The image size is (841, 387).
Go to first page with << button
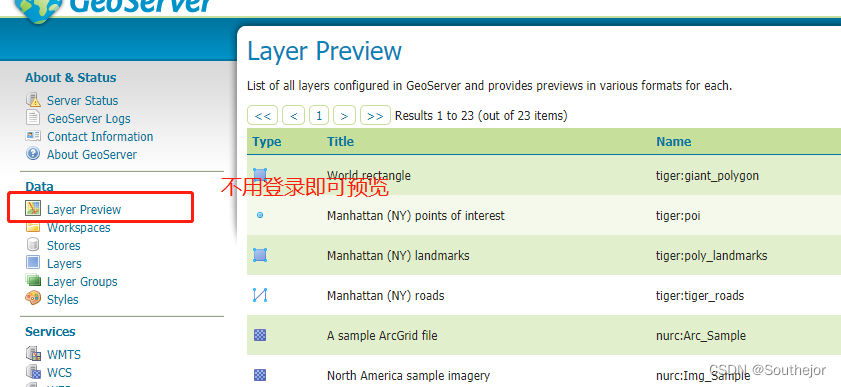[262, 115]
